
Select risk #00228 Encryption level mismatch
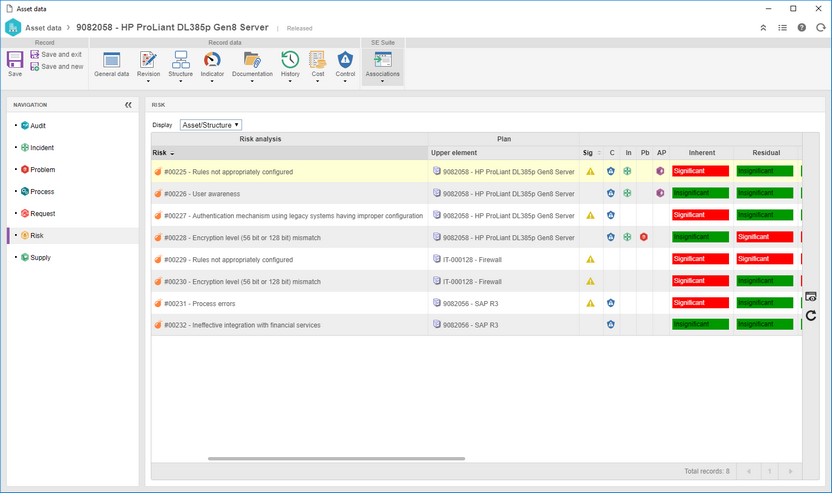click(242, 238)
